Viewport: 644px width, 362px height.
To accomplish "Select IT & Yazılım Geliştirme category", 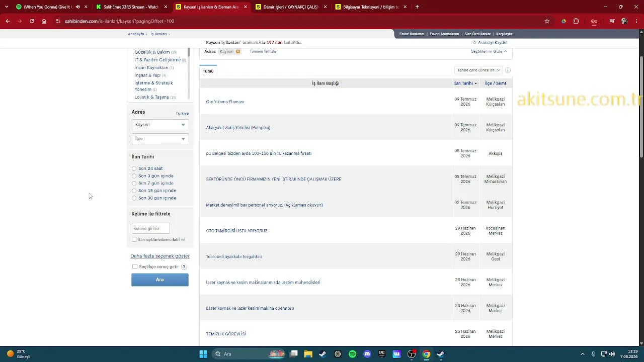I will click(157, 60).
